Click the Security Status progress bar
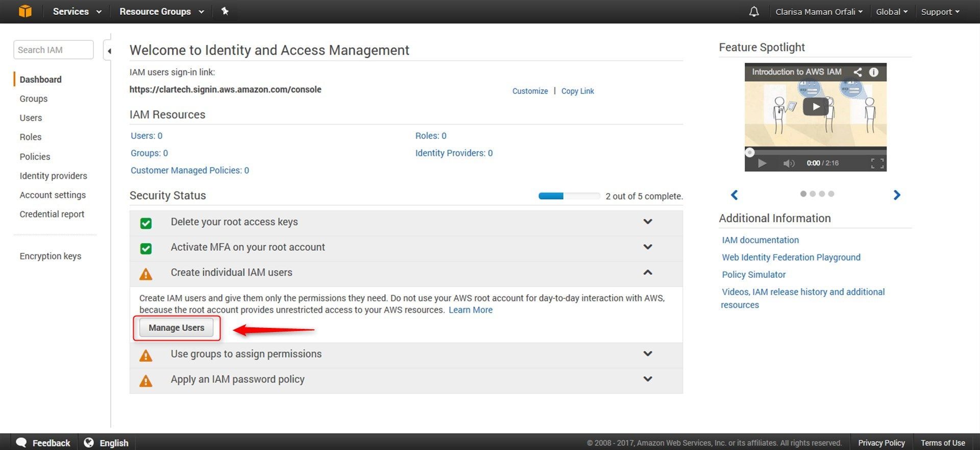980x450 pixels. 569,196
